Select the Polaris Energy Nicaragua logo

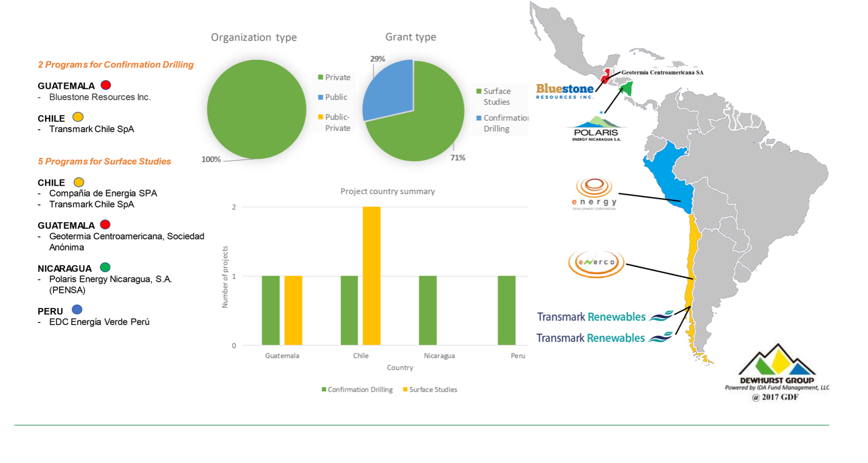coord(596,128)
